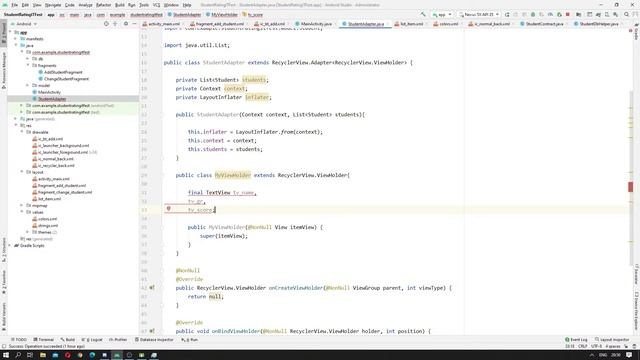Click the Project panel settings gear icon

click(x=126, y=24)
